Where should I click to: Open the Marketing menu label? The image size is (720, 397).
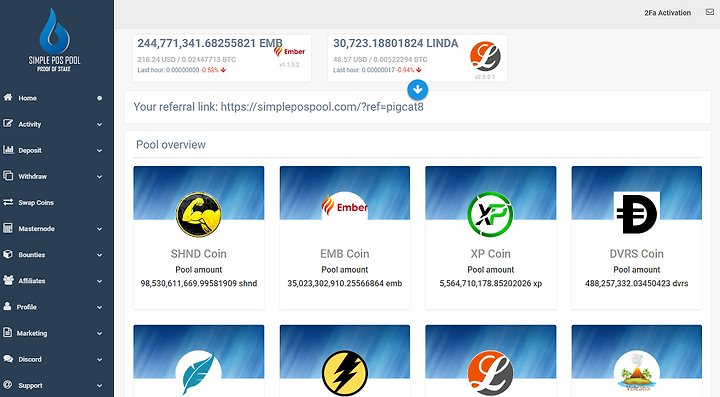(x=32, y=333)
